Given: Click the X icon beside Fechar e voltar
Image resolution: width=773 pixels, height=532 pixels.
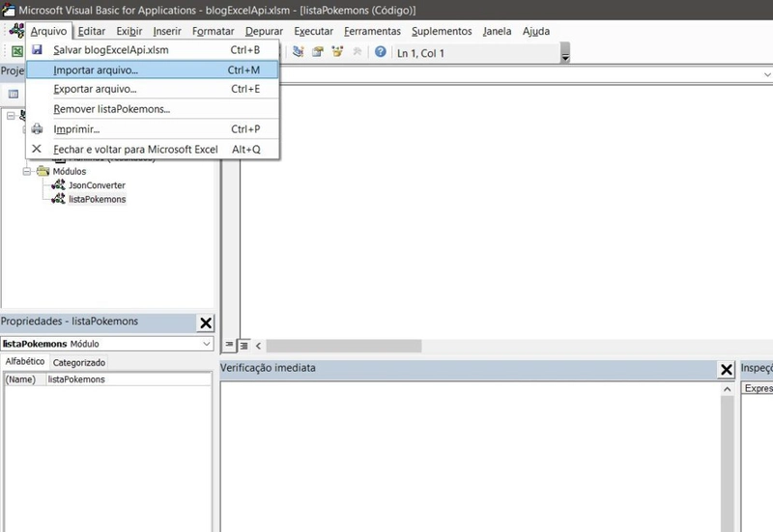Looking at the screenshot, I should 37,149.
